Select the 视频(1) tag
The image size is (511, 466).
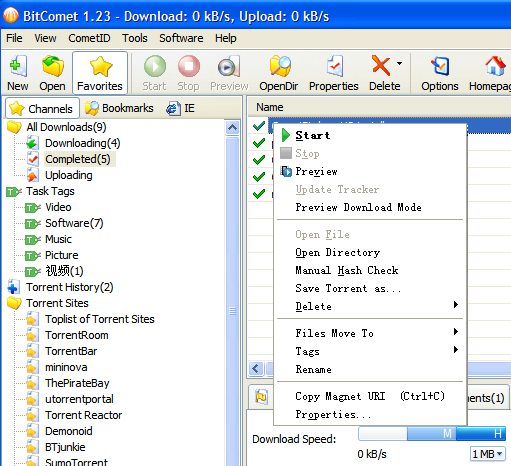tap(64, 271)
